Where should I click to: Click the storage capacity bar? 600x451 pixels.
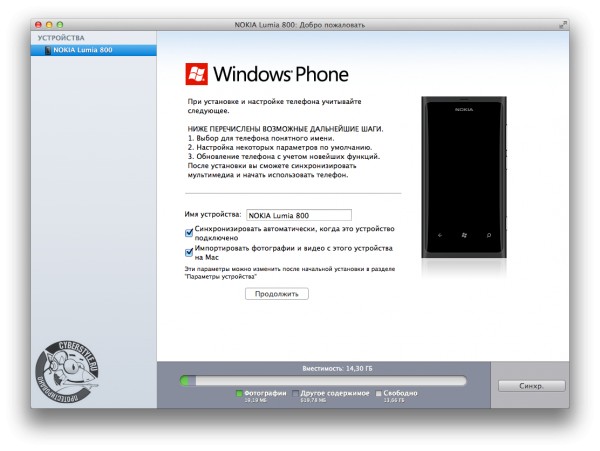point(323,381)
